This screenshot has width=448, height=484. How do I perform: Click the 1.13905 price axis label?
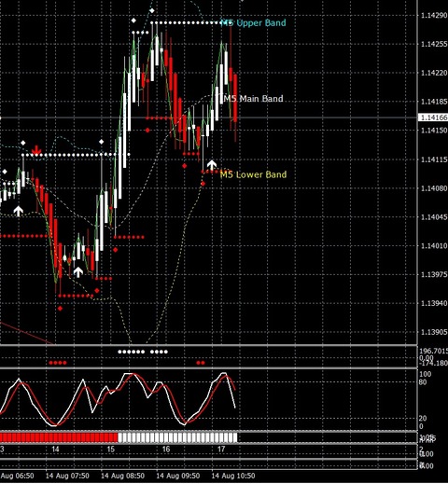coord(434,332)
